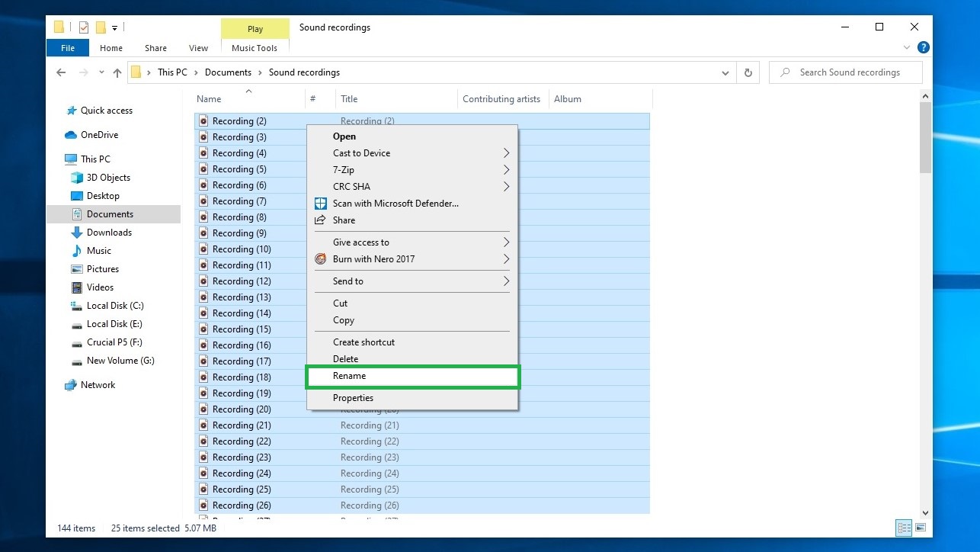Open the Customize Quick Access Toolbar dropdown
This screenshot has width=980, height=552.
tap(115, 27)
